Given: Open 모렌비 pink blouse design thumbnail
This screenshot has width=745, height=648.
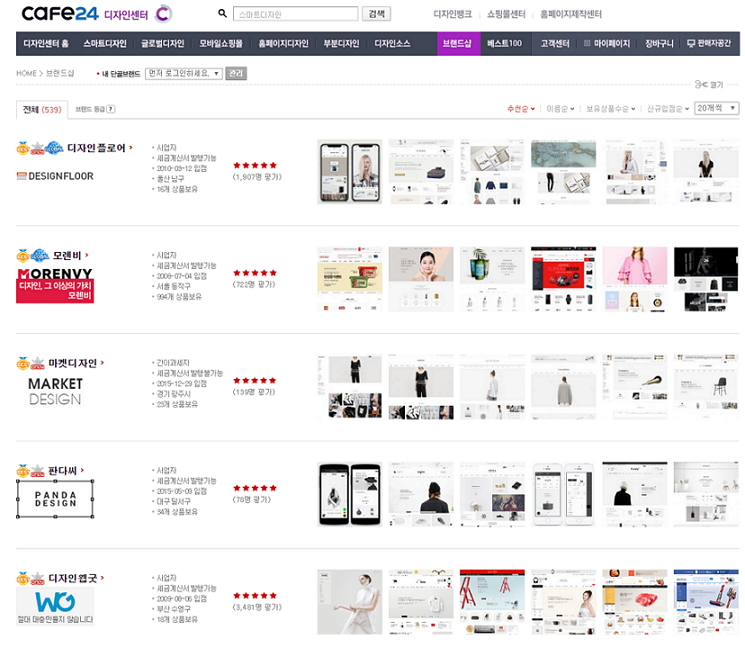Looking at the screenshot, I should coord(634,279).
